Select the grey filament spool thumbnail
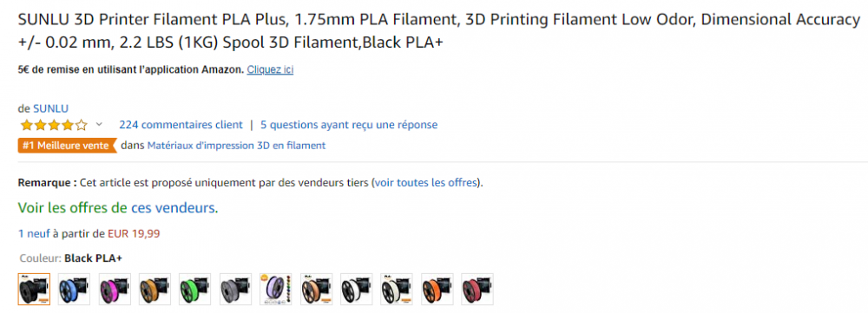This screenshot has width=868, height=313. pos(236,290)
